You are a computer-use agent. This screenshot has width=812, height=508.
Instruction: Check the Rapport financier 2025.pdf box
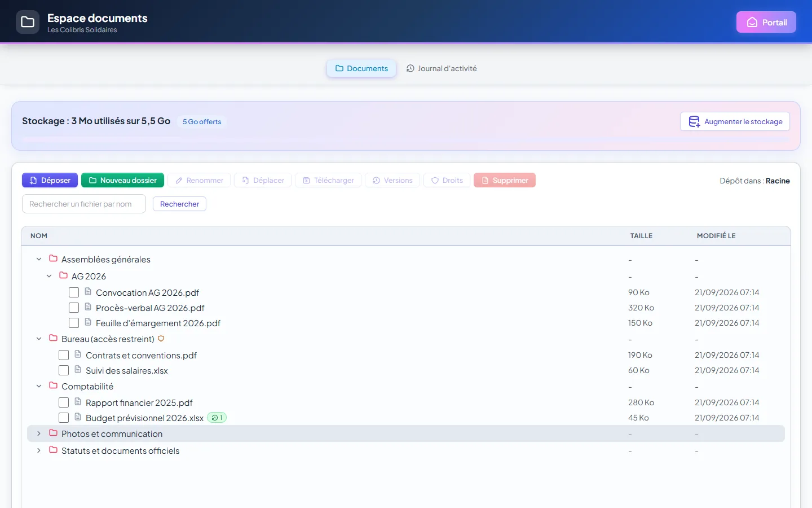(x=64, y=402)
